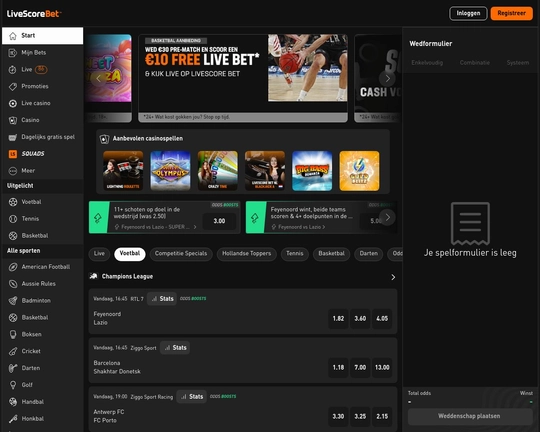Select Golf icon in sports list

[x=13, y=385]
